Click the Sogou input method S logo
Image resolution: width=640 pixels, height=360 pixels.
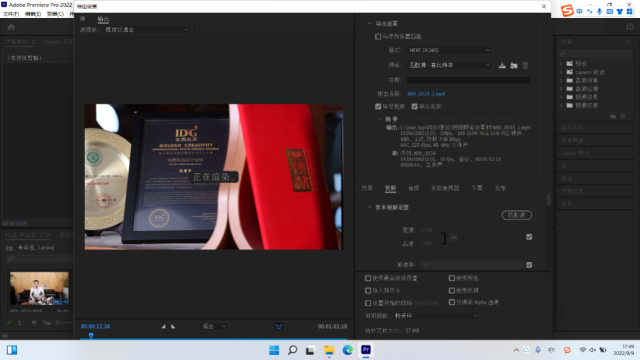point(567,11)
